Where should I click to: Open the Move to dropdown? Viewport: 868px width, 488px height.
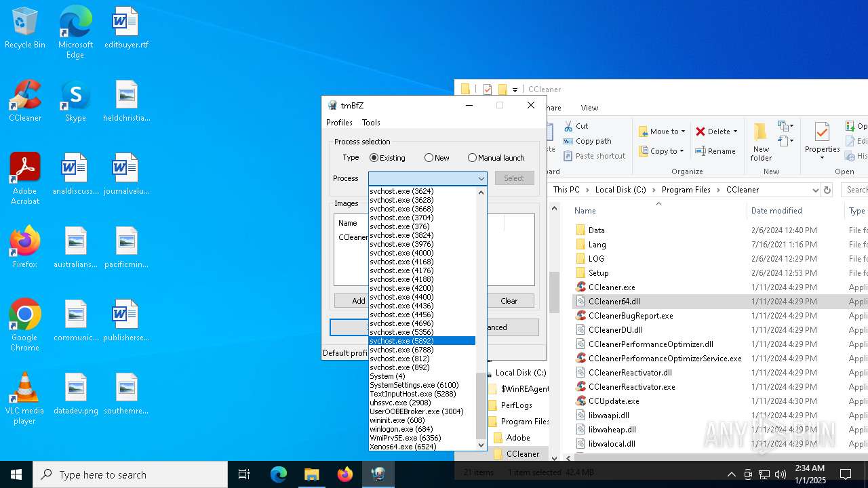[683, 131]
